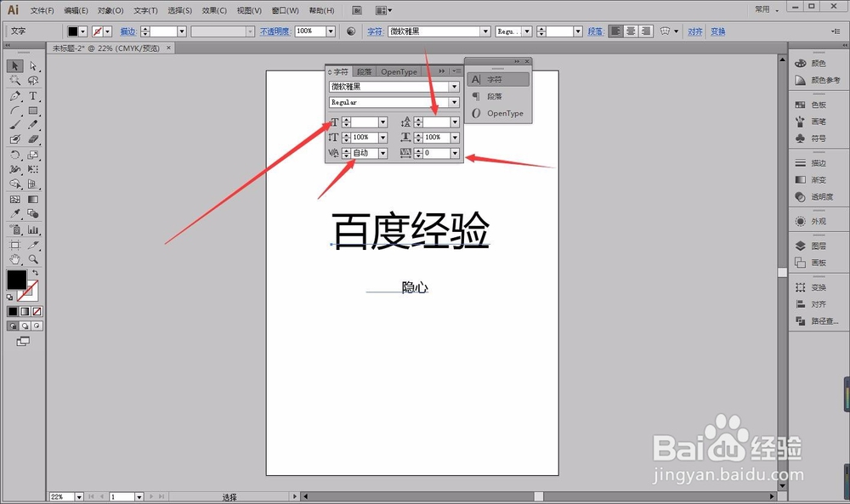Screen dimensions: 850x504
Task: Select the Rectangle tool
Action: click(33, 110)
